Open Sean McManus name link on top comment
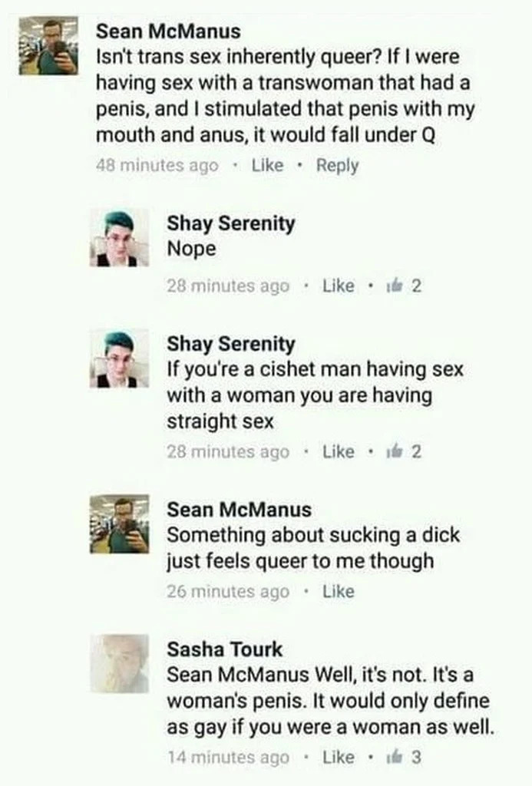532x786 pixels. tap(168, 31)
